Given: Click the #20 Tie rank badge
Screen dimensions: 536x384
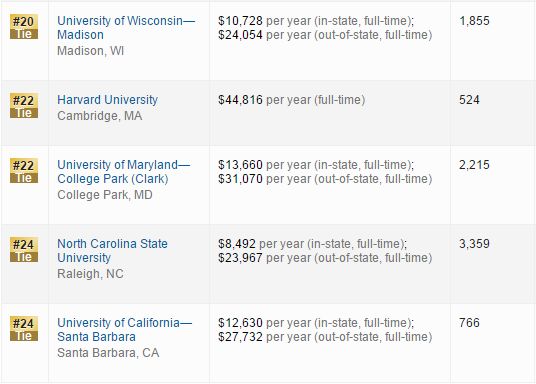Looking at the screenshot, I should (x=24, y=27).
